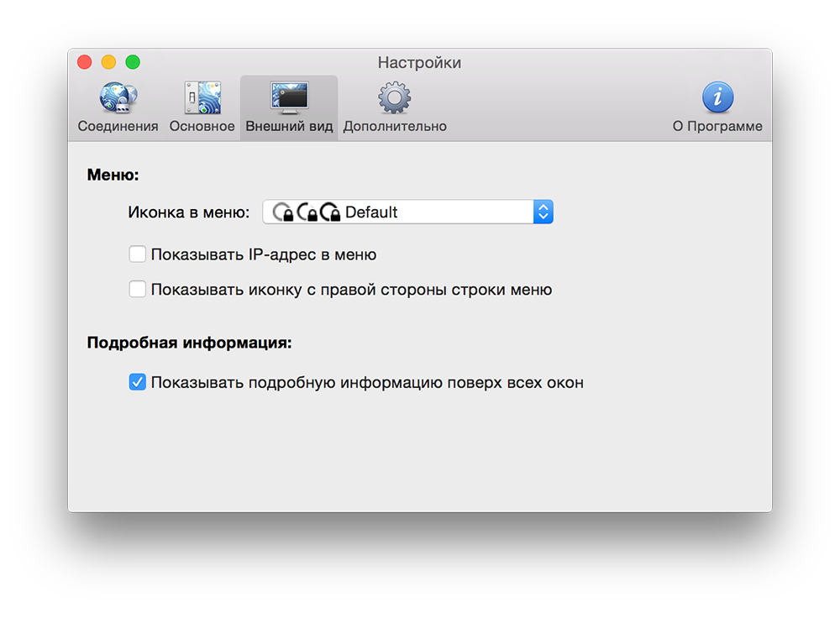Minimize the window with yellow button
Viewport: 840px width, 618px height.
click(x=108, y=62)
